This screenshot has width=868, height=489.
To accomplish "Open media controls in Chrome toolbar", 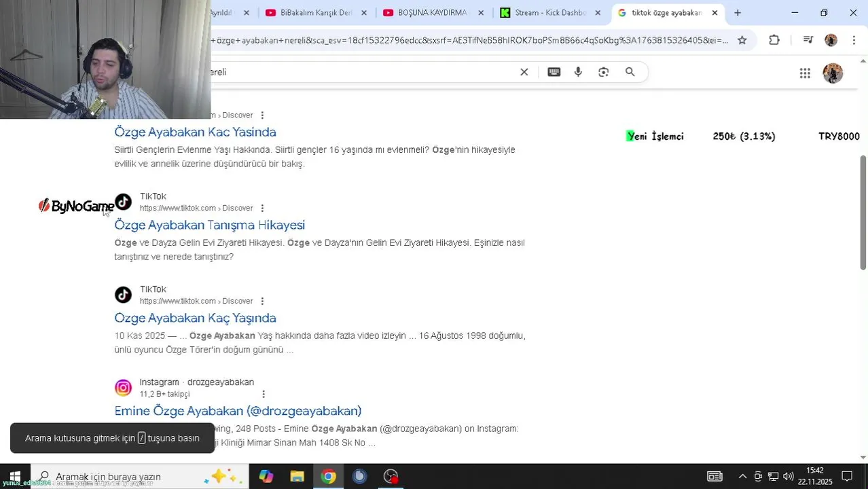I will click(x=808, y=40).
